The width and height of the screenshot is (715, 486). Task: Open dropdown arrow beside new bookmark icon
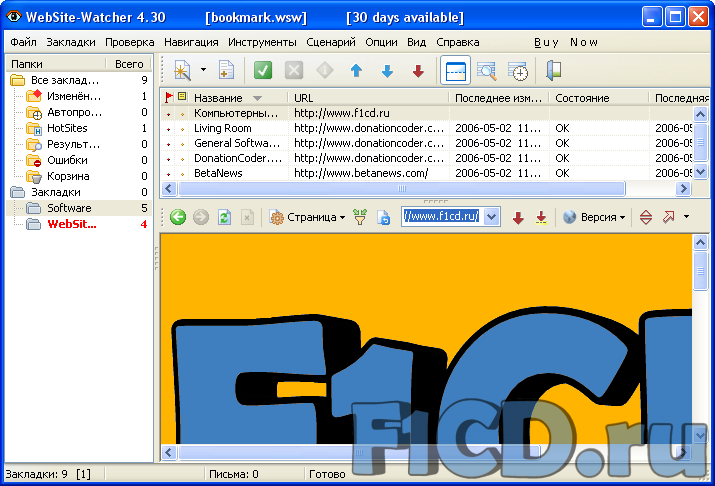(x=203, y=70)
